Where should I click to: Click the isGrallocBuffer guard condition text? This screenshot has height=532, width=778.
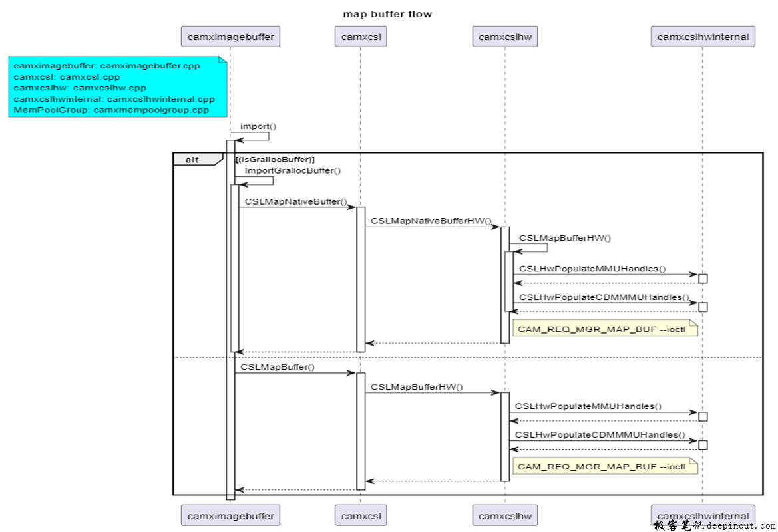click(x=276, y=160)
